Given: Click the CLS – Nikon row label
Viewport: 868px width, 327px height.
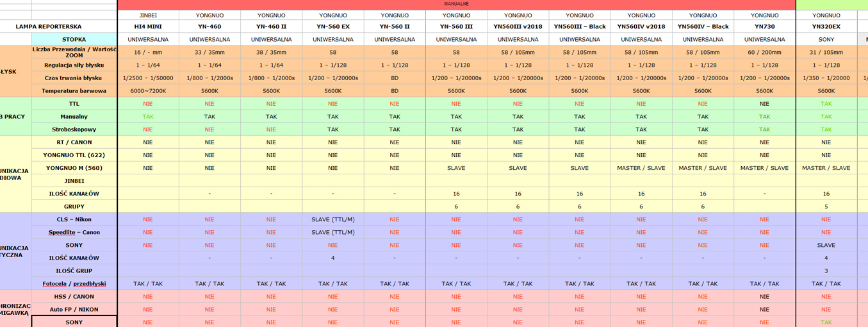Looking at the screenshot, I should pyautogui.click(x=74, y=219).
